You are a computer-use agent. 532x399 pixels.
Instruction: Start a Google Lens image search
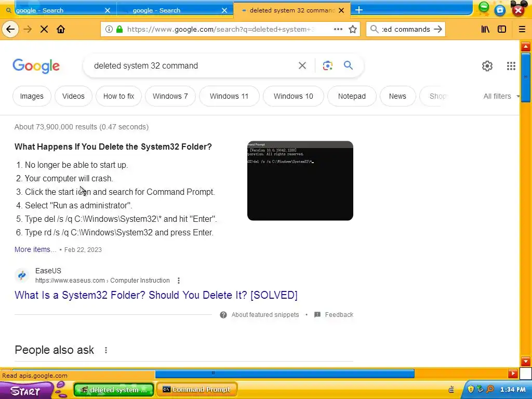pos(327,65)
